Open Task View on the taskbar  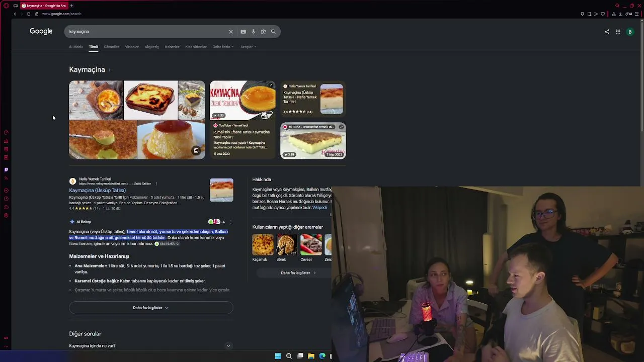click(x=300, y=356)
